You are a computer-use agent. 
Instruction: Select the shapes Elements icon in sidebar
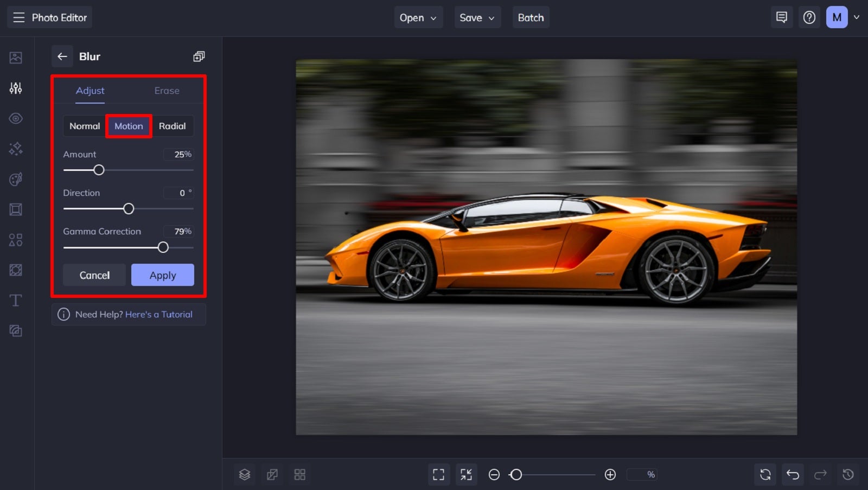(x=16, y=239)
